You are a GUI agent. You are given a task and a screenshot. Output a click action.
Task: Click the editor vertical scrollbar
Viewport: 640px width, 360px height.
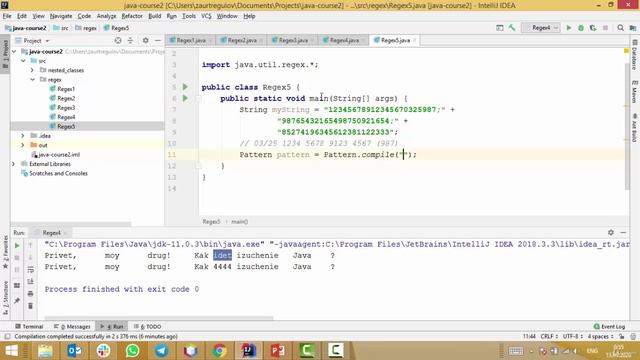click(x=627, y=127)
